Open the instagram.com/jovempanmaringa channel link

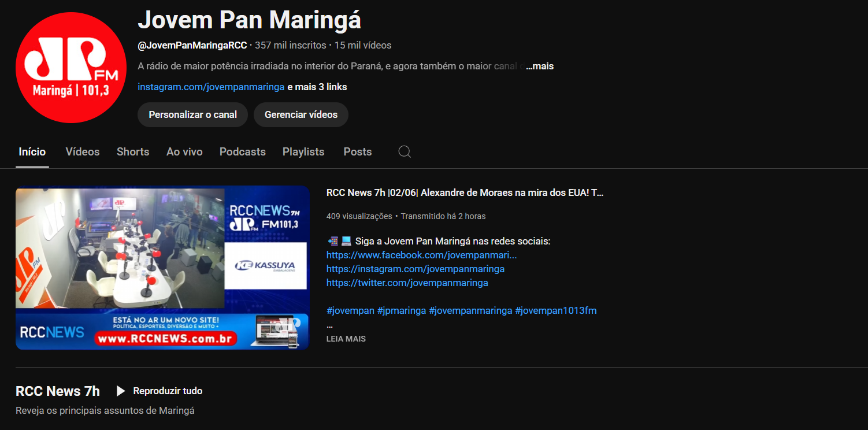pos(211,87)
